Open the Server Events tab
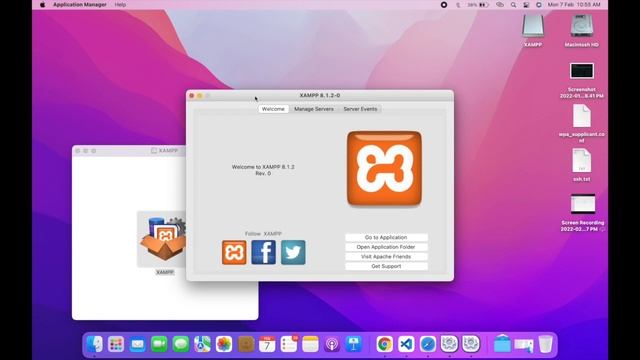This screenshot has height=360, width=640. 360,109
